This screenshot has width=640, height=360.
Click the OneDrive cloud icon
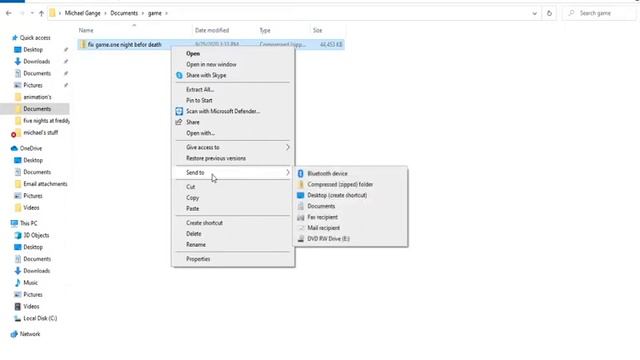(x=14, y=149)
